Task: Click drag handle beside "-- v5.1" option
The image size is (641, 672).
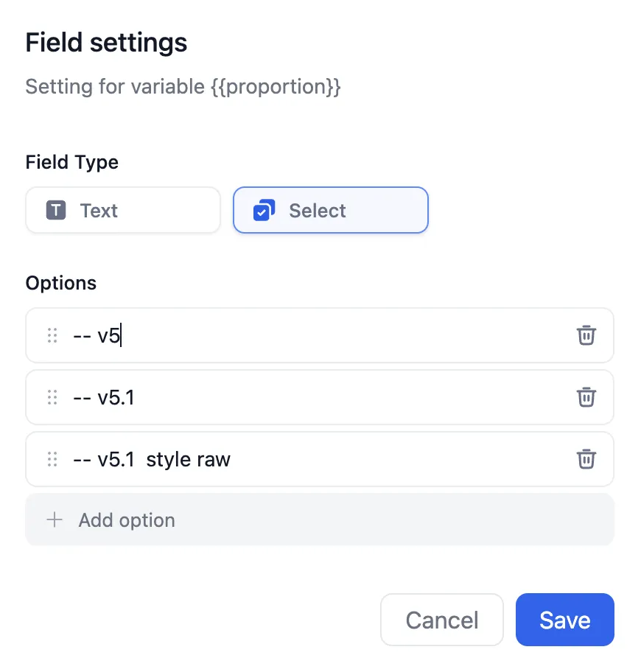Action: tap(52, 397)
